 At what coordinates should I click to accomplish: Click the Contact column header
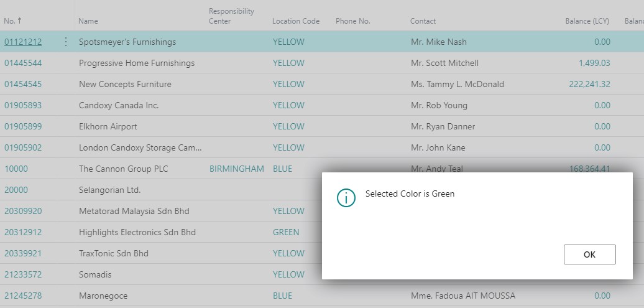pyautogui.click(x=423, y=21)
